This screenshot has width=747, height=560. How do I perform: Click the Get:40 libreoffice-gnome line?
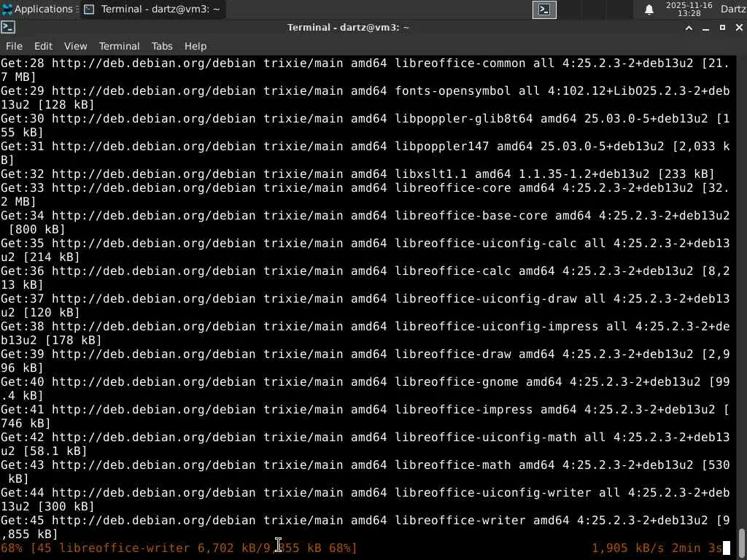(365, 388)
